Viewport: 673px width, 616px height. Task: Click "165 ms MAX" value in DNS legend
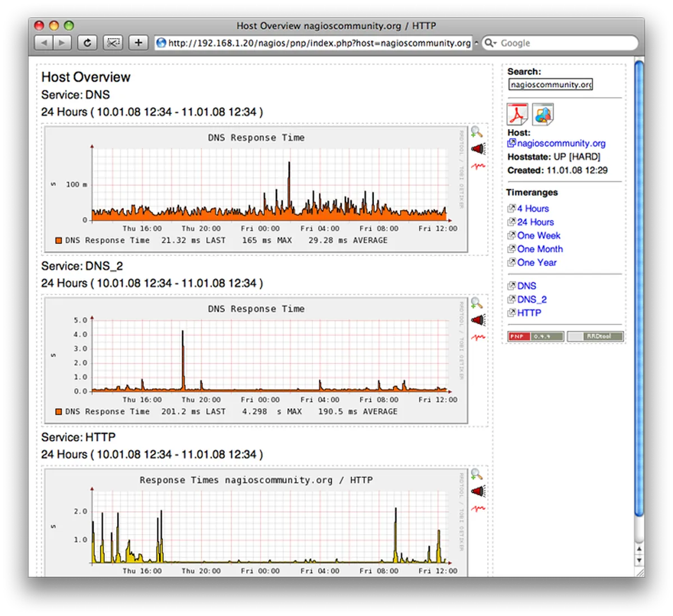coord(267,241)
